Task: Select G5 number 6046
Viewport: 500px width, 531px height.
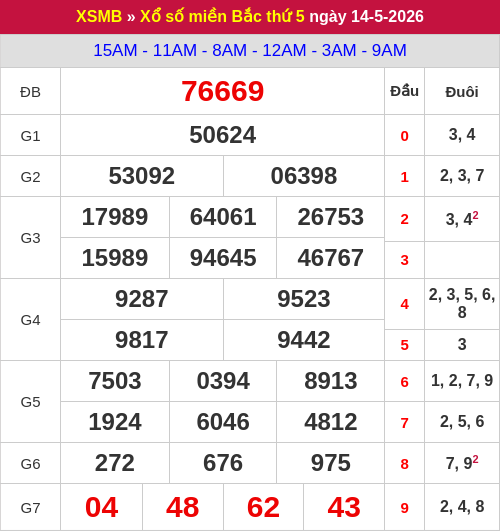Action: click(x=223, y=422)
